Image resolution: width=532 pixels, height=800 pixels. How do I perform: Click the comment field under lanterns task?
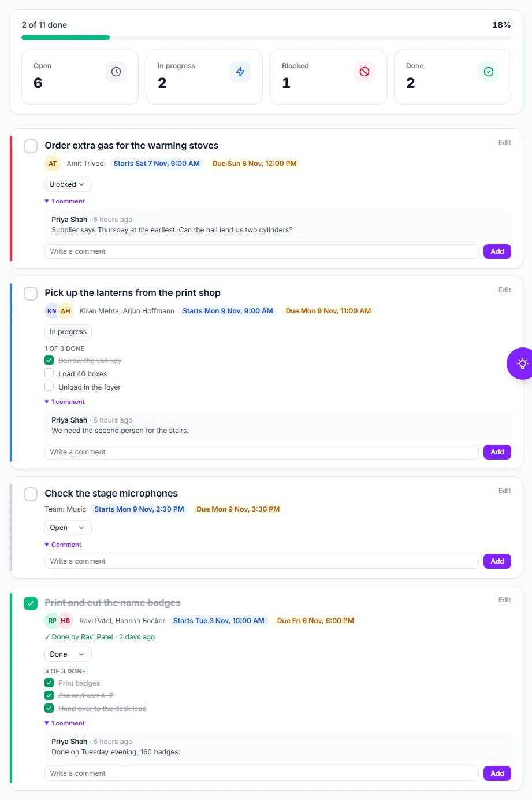click(x=262, y=452)
